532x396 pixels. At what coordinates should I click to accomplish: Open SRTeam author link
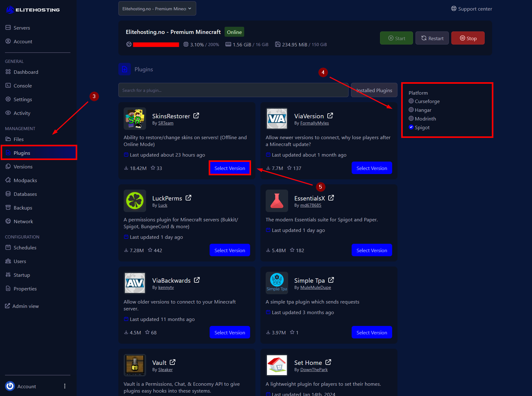[166, 123]
